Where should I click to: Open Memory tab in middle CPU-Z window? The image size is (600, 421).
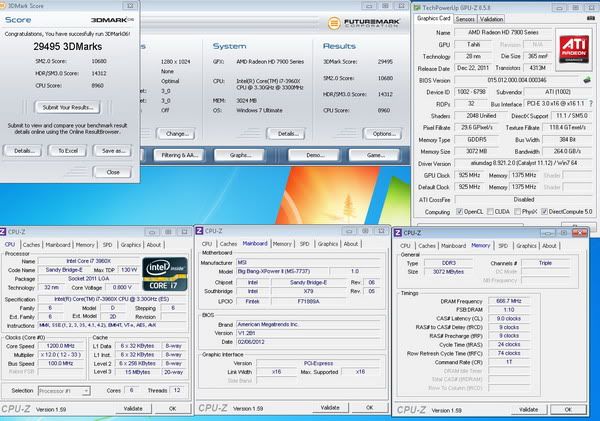pos(282,244)
